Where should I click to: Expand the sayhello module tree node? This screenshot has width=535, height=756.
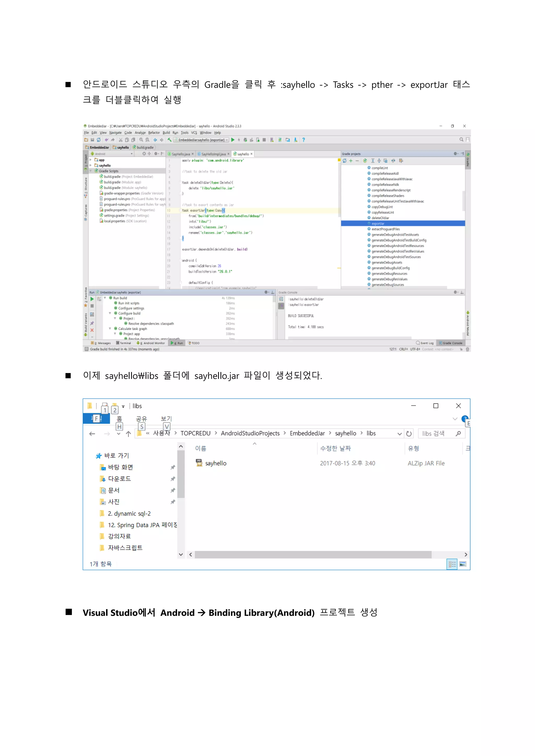(91, 166)
